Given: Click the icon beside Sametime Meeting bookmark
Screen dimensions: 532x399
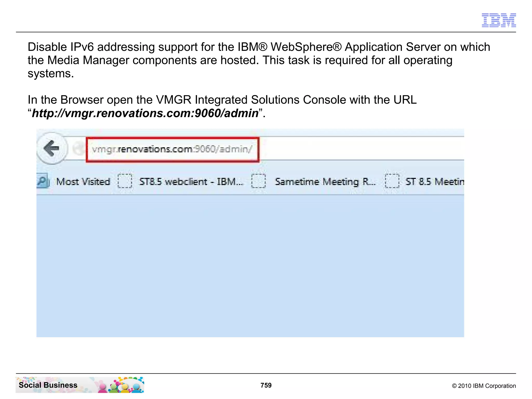Looking at the screenshot, I should click(x=259, y=181).
